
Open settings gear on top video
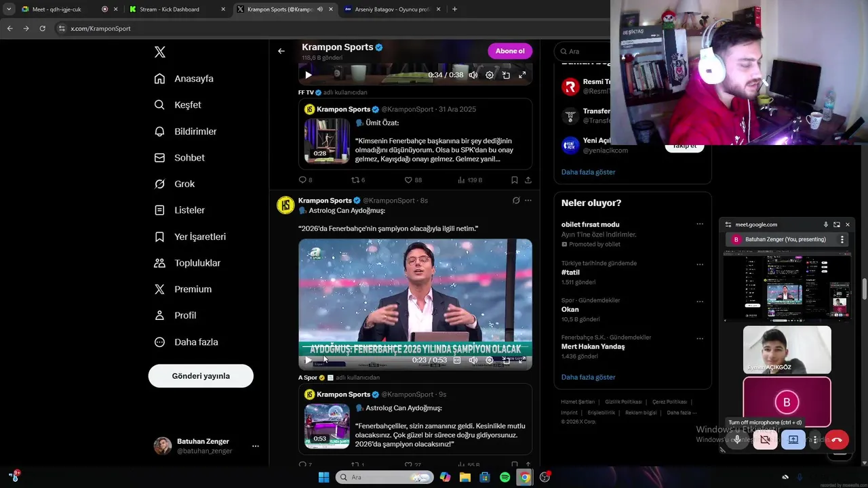[x=490, y=75]
